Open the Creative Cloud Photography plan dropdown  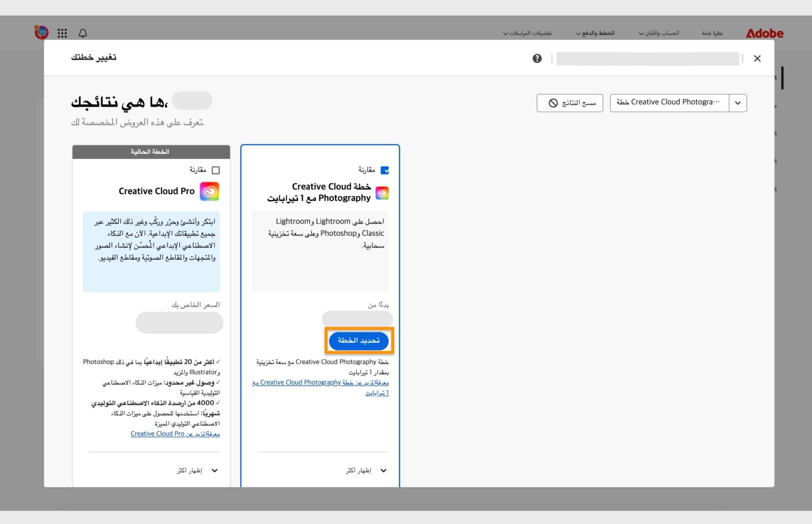(738, 103)
